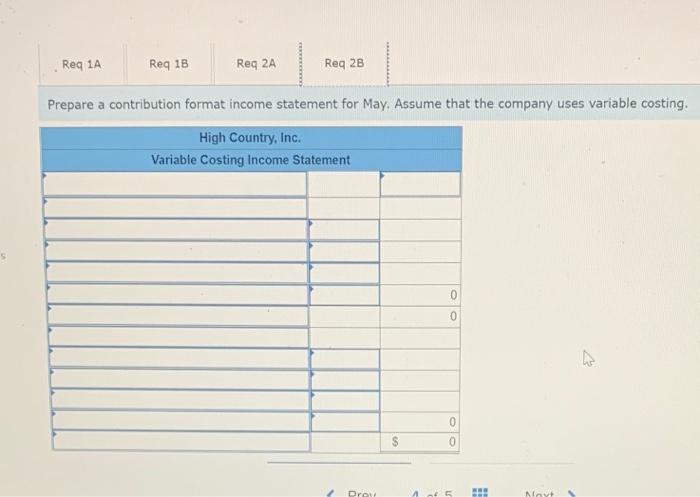Switch to the Req 1B tab
Viewport: 700px width, 497px height.
click(x=169, y=64)
